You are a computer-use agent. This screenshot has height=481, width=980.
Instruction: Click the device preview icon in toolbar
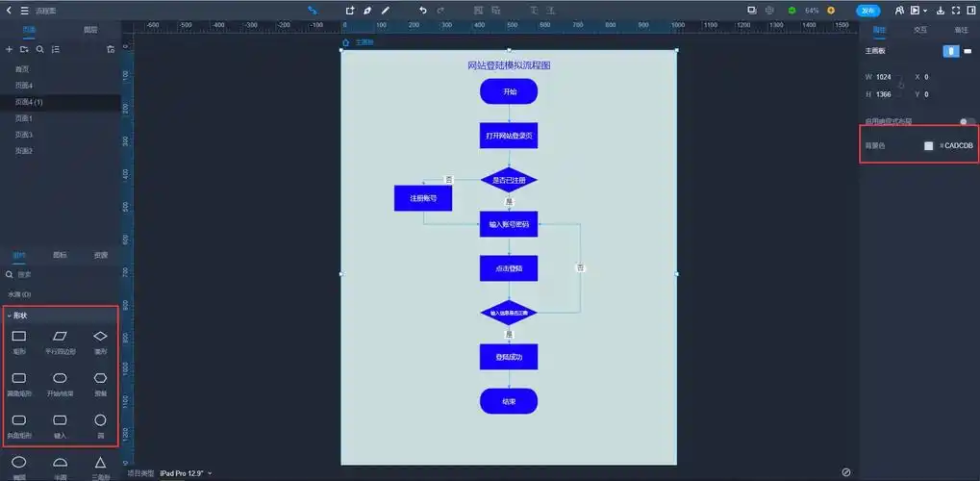pos(752,10)
